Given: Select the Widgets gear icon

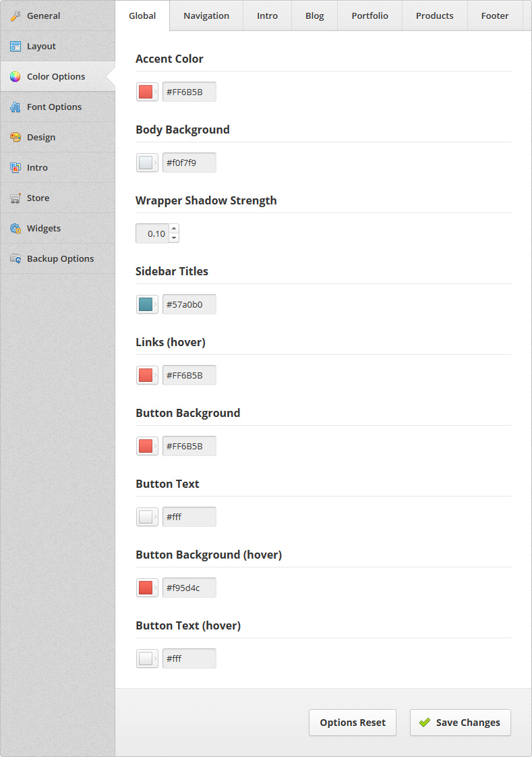Looking at the screenshot, I should click(16, 229).
